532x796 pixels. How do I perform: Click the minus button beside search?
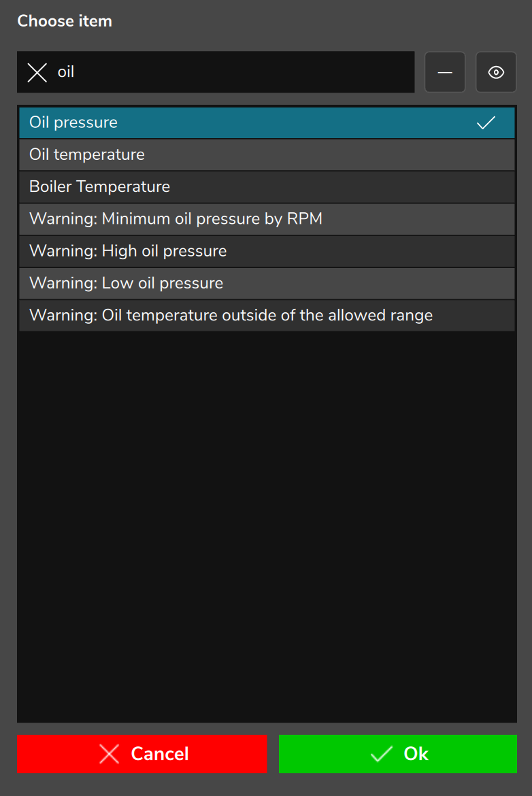coord(445,72)
